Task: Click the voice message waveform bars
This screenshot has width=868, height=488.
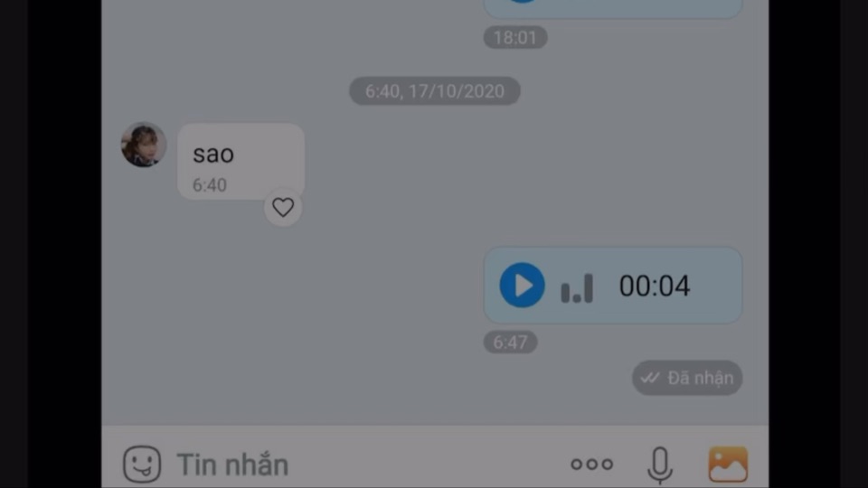Action: click(x=577, y=288)
